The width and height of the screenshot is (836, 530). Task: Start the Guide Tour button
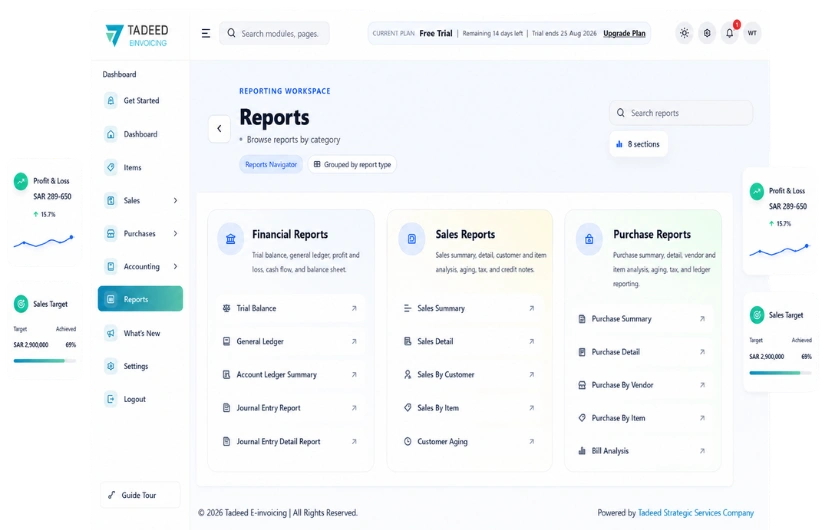click(x=140, y=495)
